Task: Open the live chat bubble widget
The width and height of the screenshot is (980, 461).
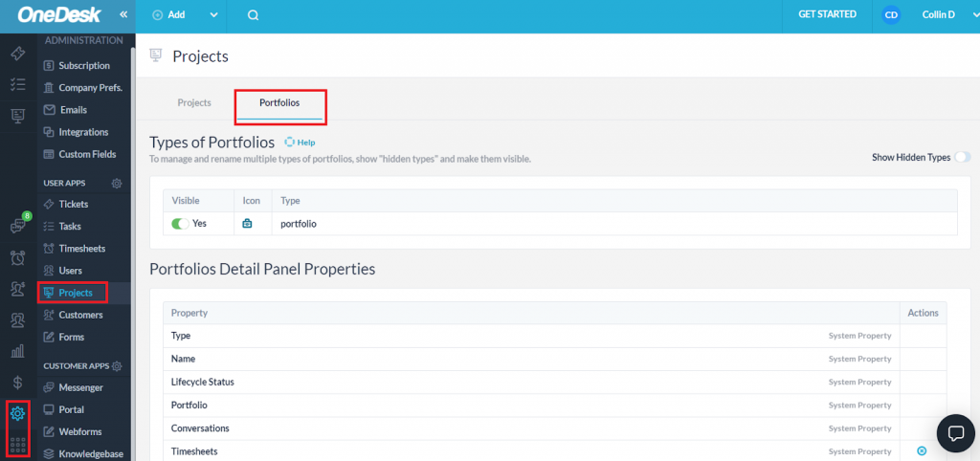Action: [954, 432]
